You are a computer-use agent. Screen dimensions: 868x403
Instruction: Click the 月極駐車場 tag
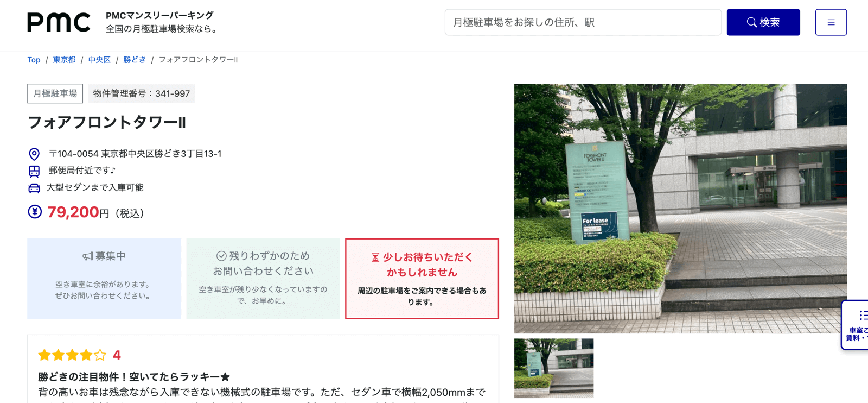(x=55, y=93)
